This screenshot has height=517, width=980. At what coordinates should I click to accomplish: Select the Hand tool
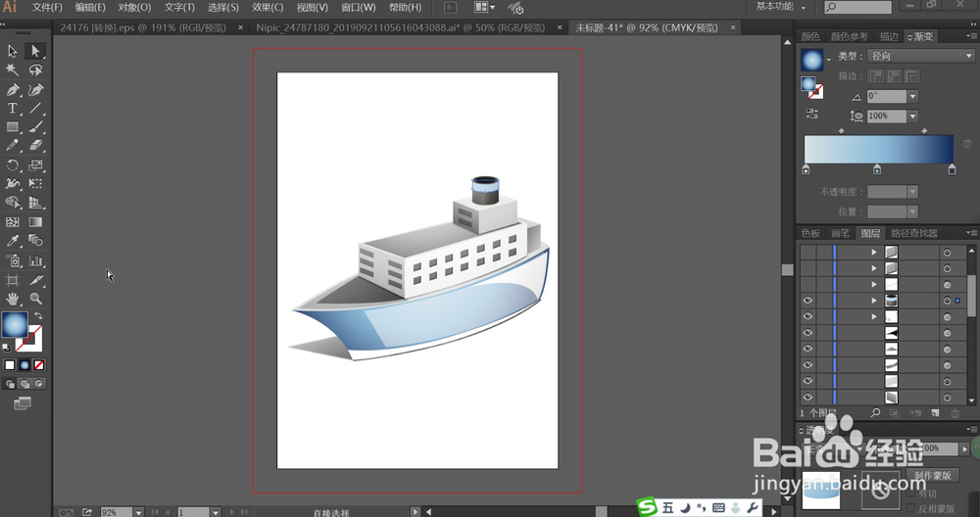pos(12,299)
